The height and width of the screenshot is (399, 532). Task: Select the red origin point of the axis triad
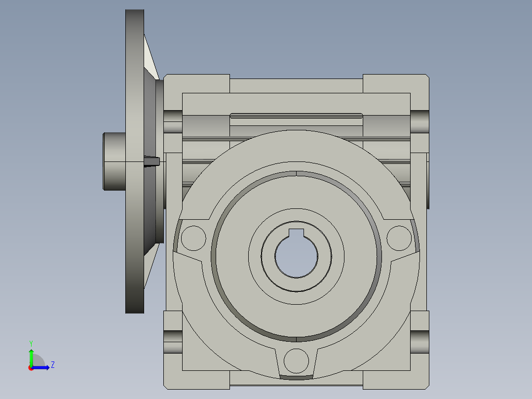tap(31, 368)
